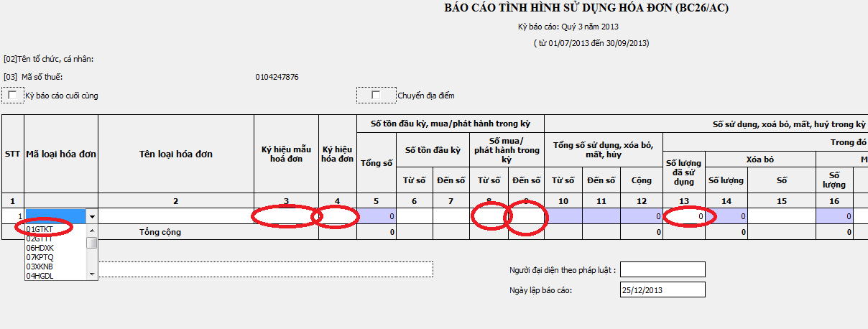The height and width of the screenshot is (329, 868).
Task: Click the 'STT' column header
Action: pyautogui.click(x=12, y=154)
